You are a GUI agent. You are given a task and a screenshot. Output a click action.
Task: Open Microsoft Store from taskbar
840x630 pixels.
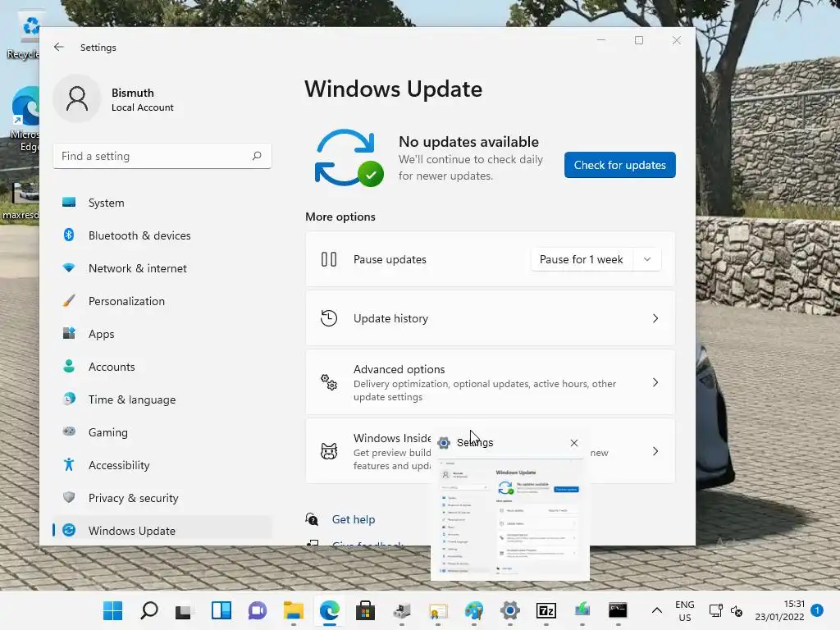tap(365, 610)
